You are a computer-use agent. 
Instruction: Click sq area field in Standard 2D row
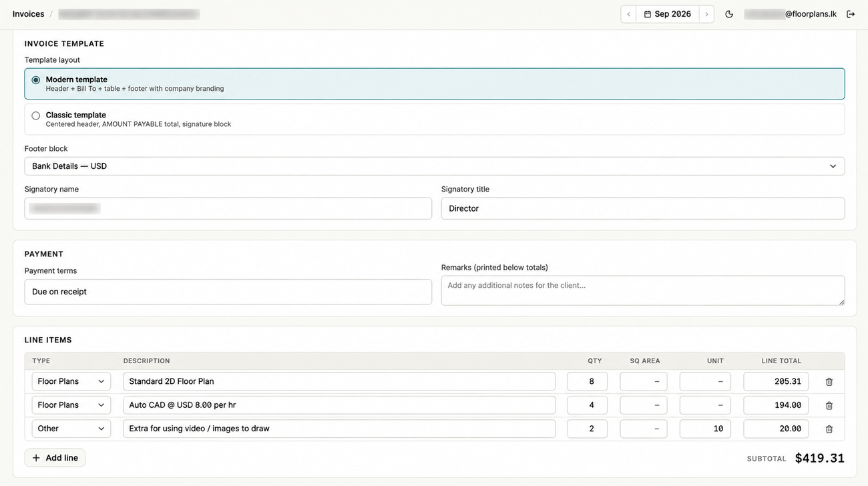pos(644,381)
